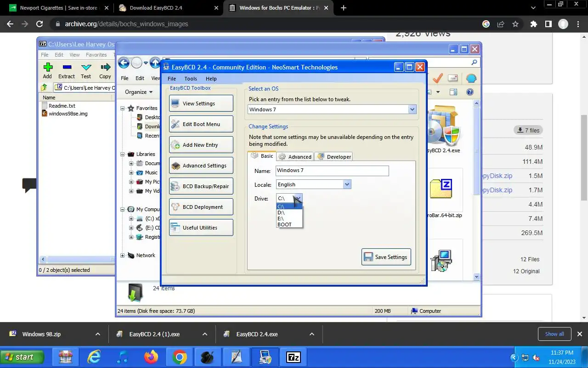Image resolution: width=588 pixels, height=368 pixels.
Task: Choose BOOT from Drive list
Action: pyautogui.click(x=289, y=224)
